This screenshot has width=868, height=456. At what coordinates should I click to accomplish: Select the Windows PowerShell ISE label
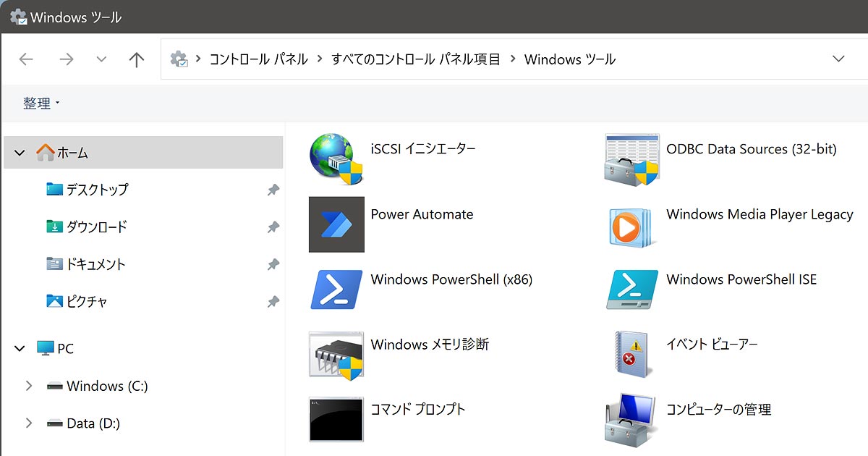pos(741,279)
